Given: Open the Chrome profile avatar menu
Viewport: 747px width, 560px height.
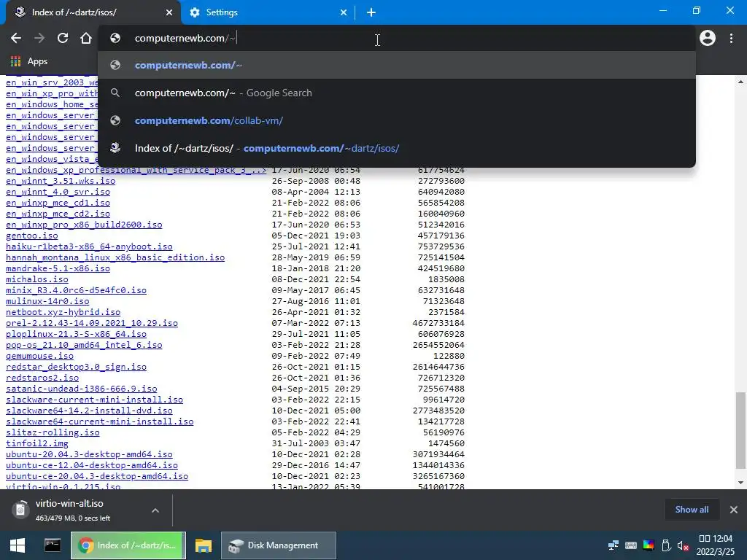Looking at the screenshot, I should point(708,38).
